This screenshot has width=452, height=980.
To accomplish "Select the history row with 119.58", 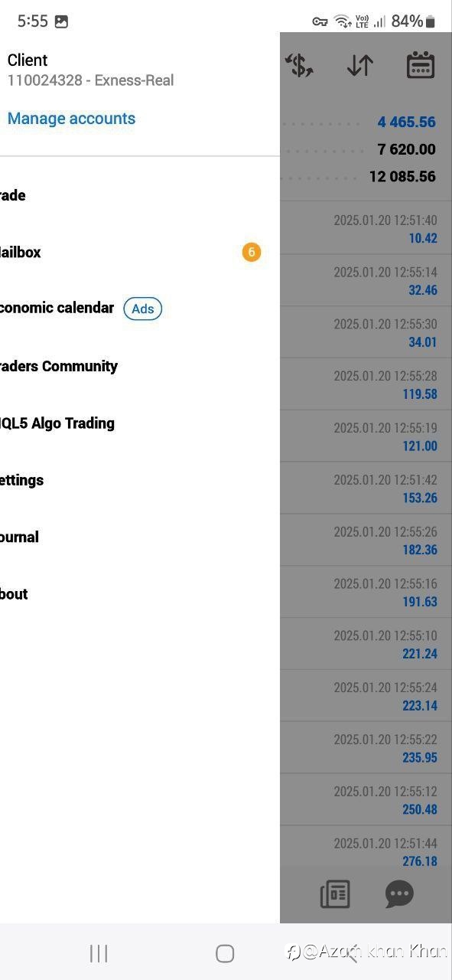I will pos(366,384).
